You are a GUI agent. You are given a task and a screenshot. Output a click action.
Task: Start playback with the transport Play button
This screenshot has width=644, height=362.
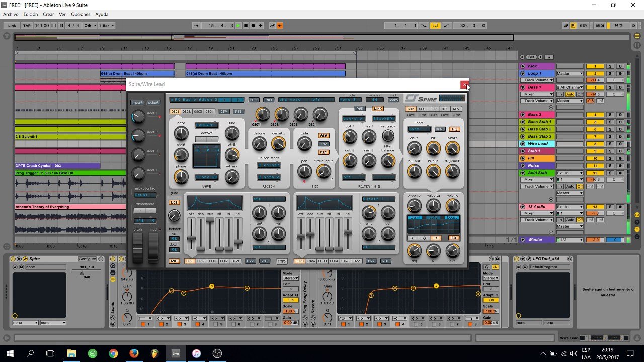[x=238, y=25]
